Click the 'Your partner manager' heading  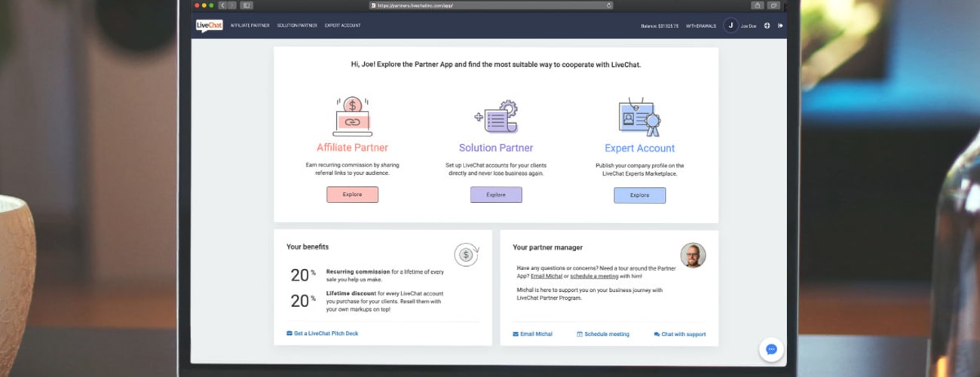547,247
